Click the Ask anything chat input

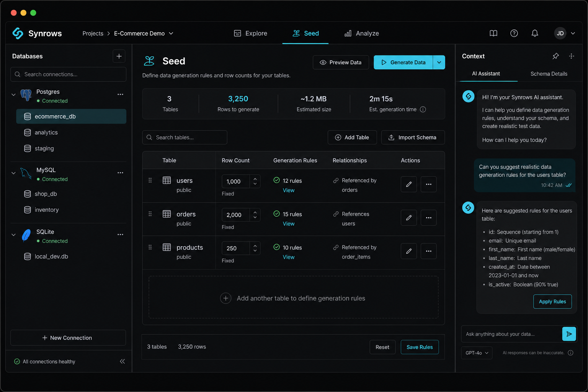click(511, 334)
